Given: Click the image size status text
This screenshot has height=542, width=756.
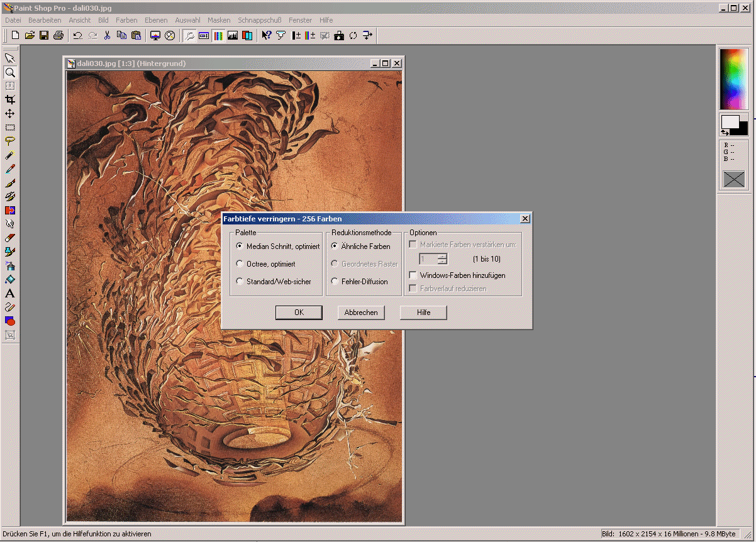Looking at the screenshot, I should pos(669,534).
